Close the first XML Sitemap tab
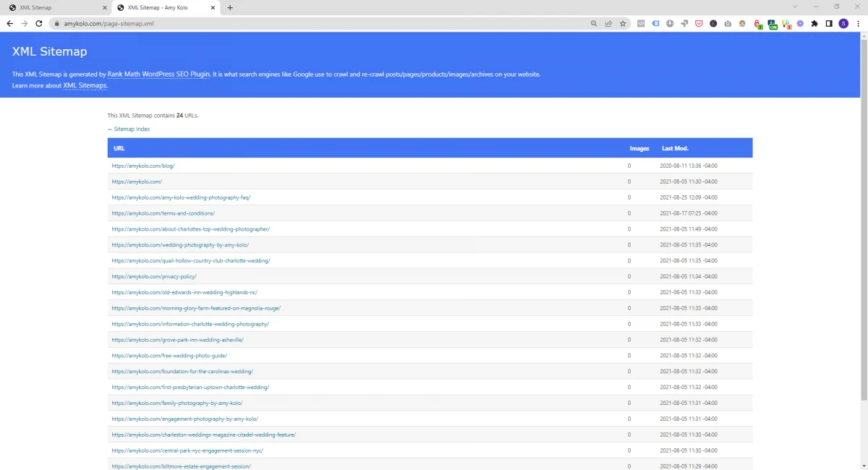This screenshot has height=470, width=868. click(103, 7)
